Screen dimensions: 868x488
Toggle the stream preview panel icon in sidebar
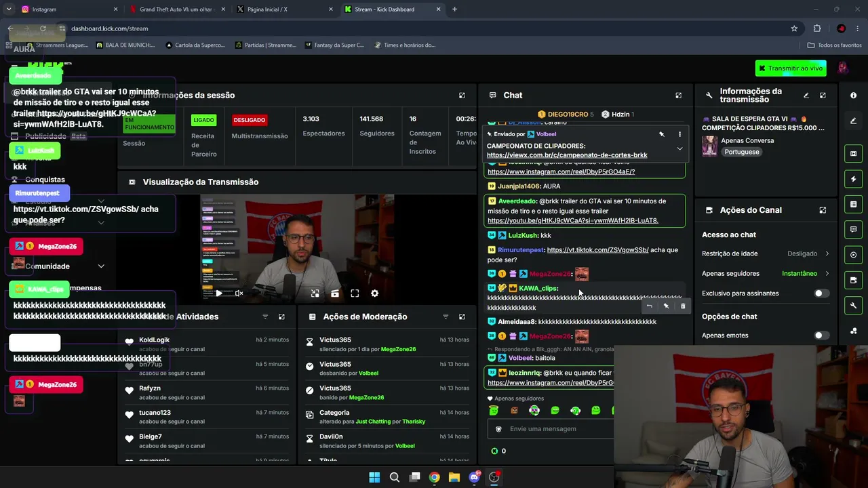[x=853, y=153]
